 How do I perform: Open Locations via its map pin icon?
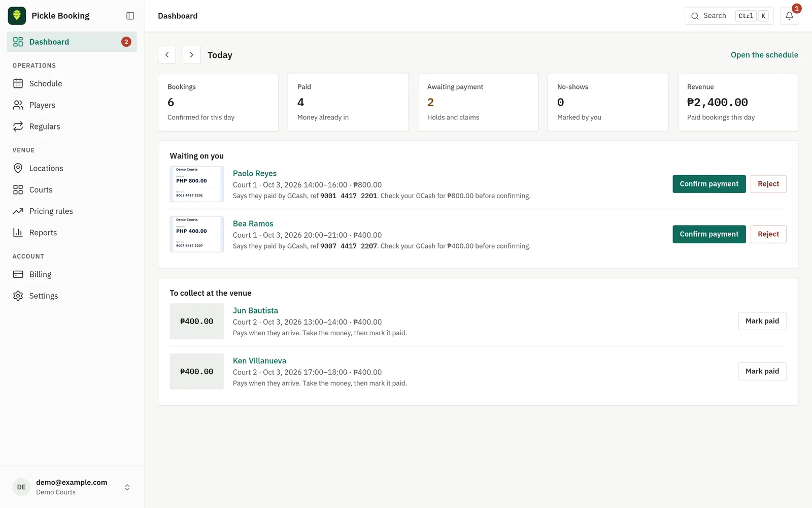tap(18, 168)
